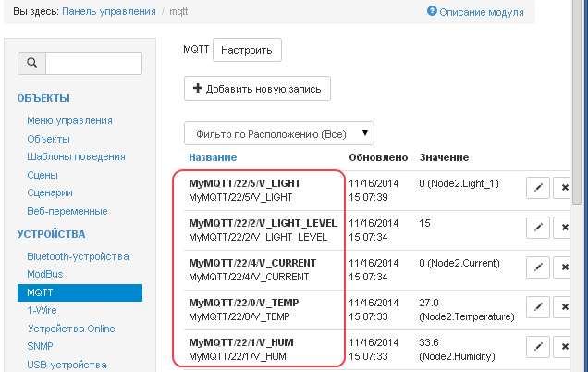This screenshot has height=372, width=588.
Task: Click the search magnifier icon button
Action: 31,63
